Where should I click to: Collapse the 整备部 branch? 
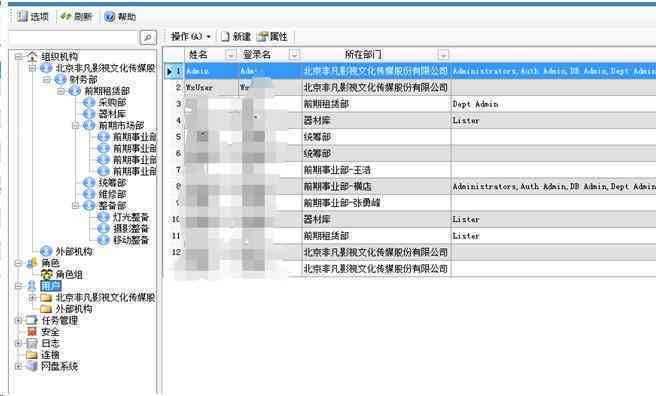76,206
